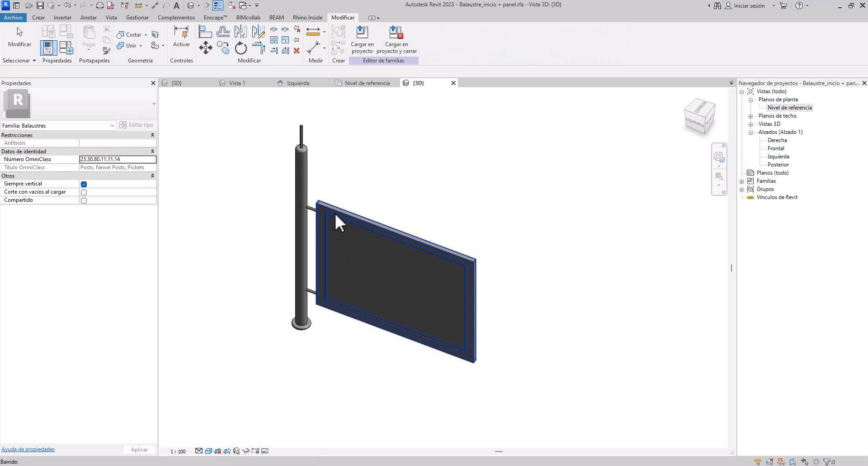868x466 pixels.
Task: Click the Activar controls button
Action: [x=181, y=37]
